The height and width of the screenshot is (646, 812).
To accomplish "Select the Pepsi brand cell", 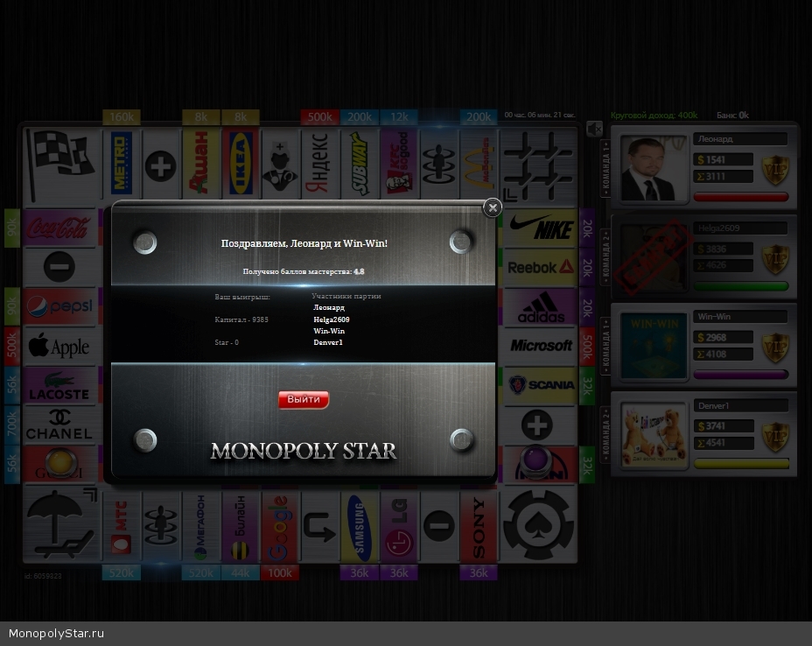I will click(x=59, y=306).
